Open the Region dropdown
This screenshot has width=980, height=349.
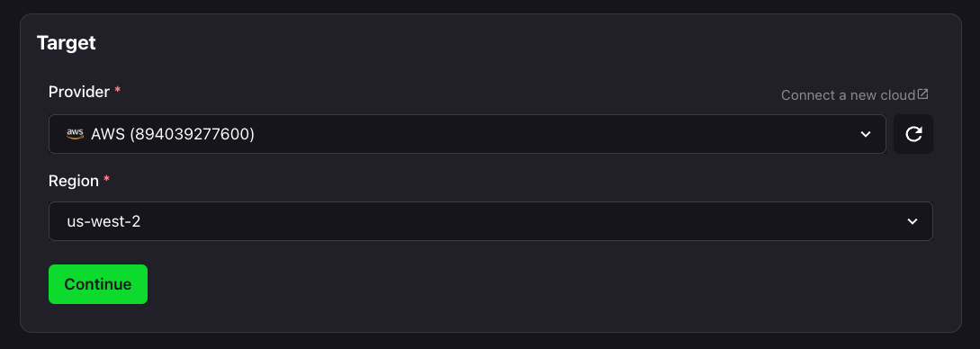click(x=490, y=221)
